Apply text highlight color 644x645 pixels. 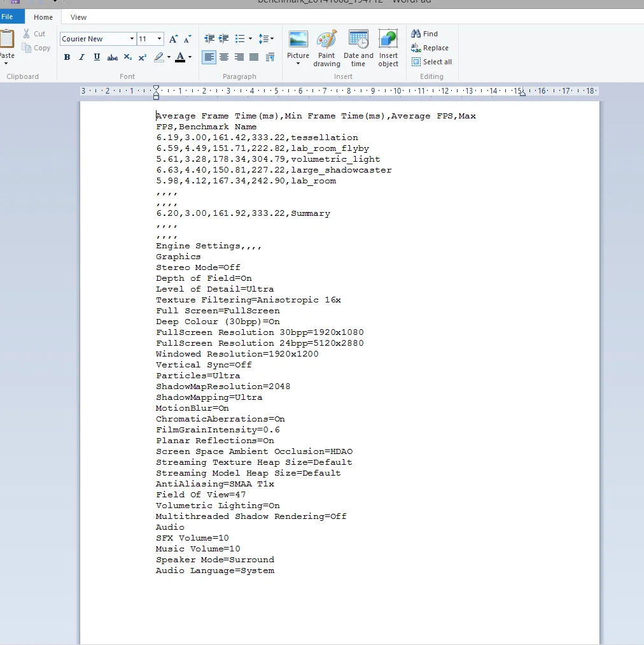[x=158, y=57]
